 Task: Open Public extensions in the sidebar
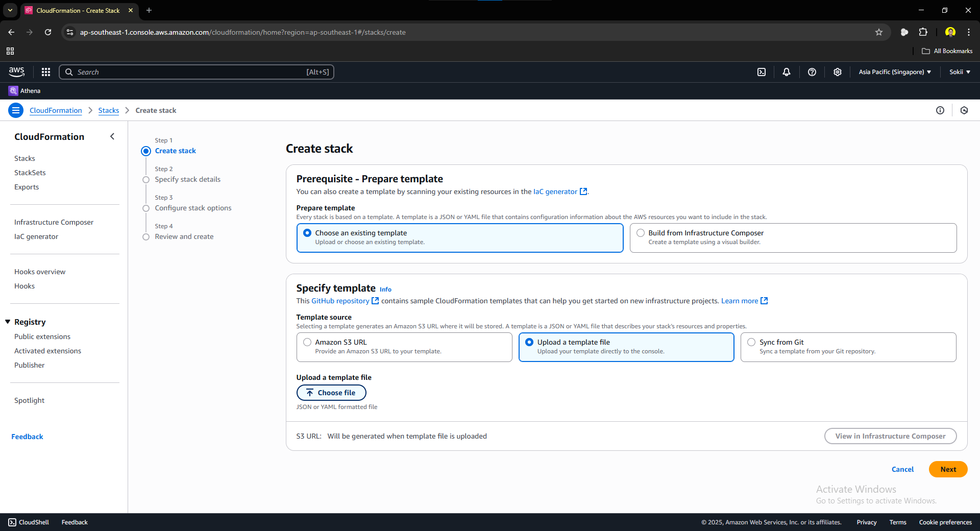[x=42, y=336]
